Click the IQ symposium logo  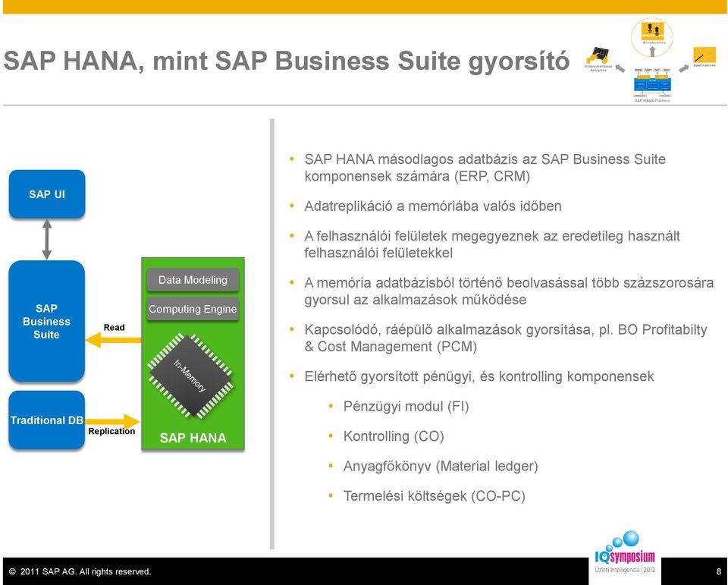click(x=625, y=553)
